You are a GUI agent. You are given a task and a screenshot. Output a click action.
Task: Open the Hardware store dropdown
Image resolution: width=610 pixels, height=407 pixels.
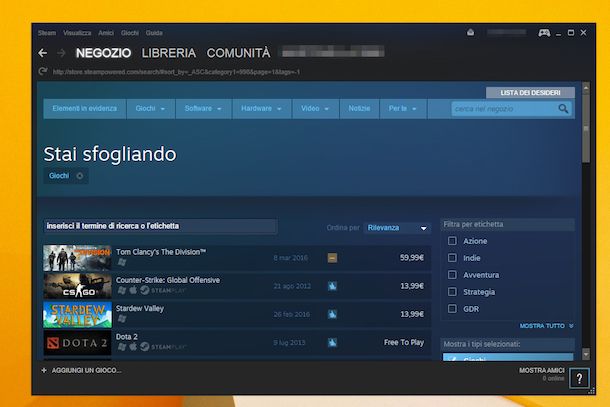pyautogui.click(x=261, y=109)
